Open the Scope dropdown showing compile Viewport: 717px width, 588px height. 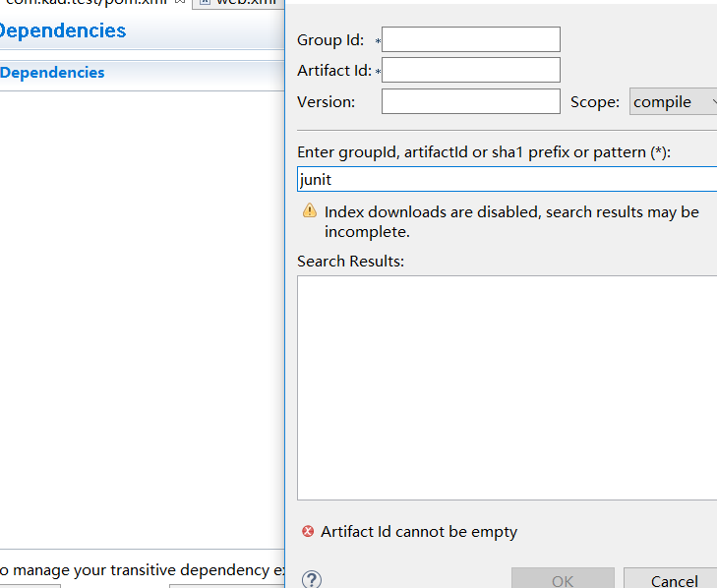tap(673, 101)
